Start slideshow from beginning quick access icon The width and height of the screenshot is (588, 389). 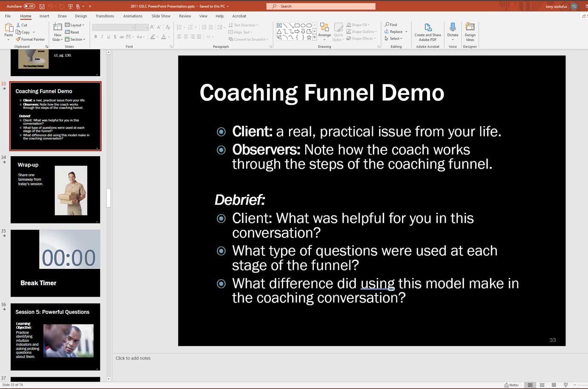point(71,6)
